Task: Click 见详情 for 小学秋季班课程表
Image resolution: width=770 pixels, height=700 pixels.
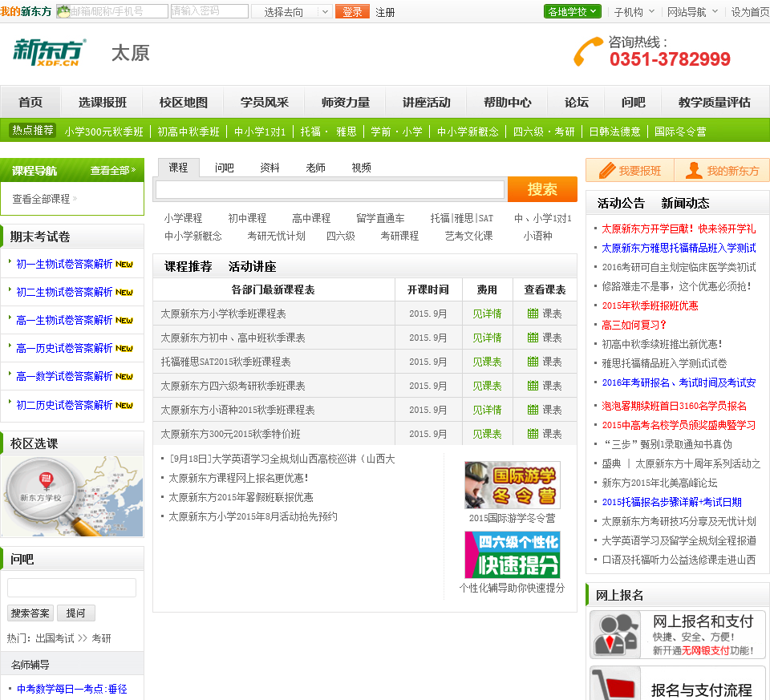Action: [x=487, y=314]
